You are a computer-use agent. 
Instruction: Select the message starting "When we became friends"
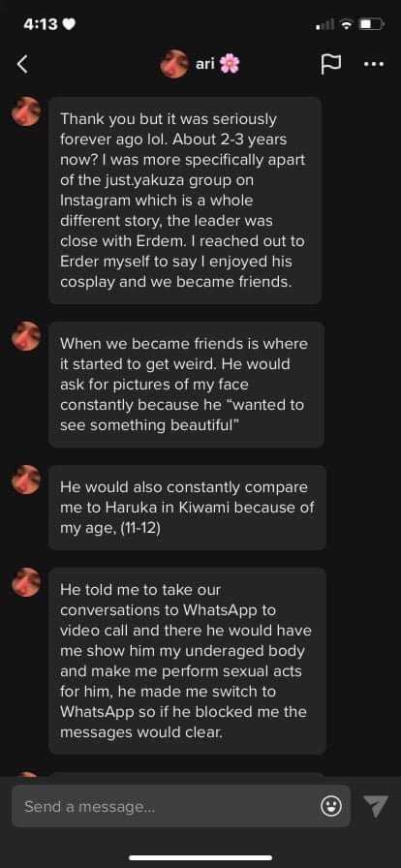pyautogui.click(x=186, y=385)
